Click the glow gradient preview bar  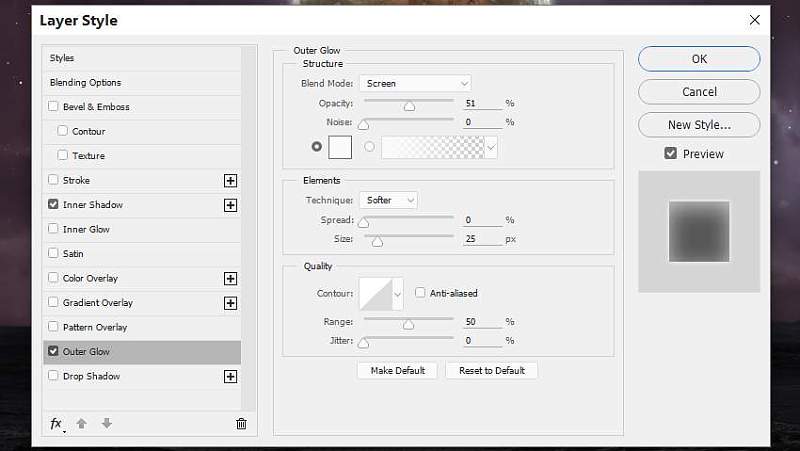click(433, 147)
